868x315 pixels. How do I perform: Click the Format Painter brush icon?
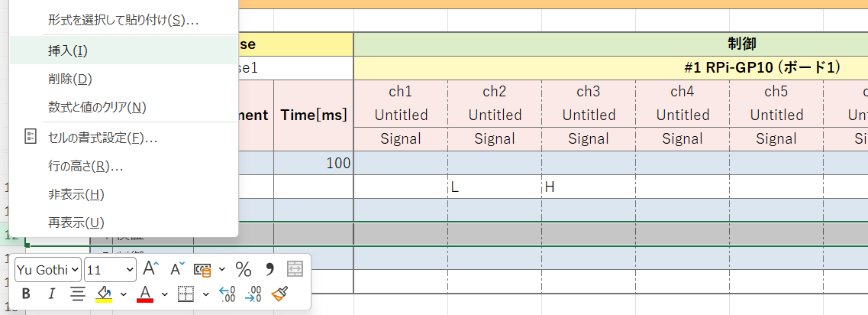[279, 294]
